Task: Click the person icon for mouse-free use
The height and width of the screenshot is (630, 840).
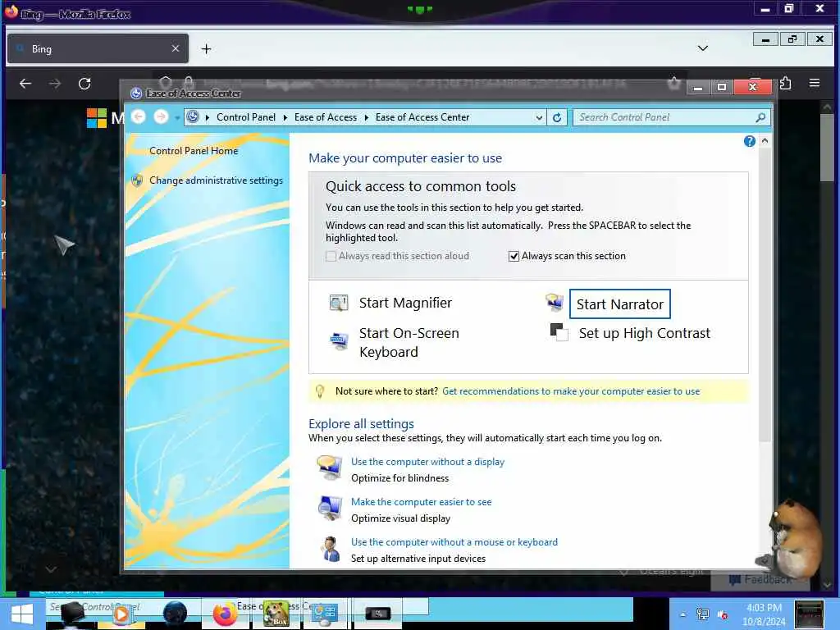Action: (331, 549)
